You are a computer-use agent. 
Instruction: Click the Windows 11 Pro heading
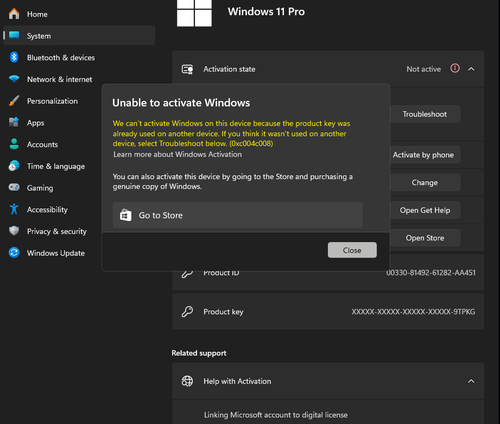266,12
